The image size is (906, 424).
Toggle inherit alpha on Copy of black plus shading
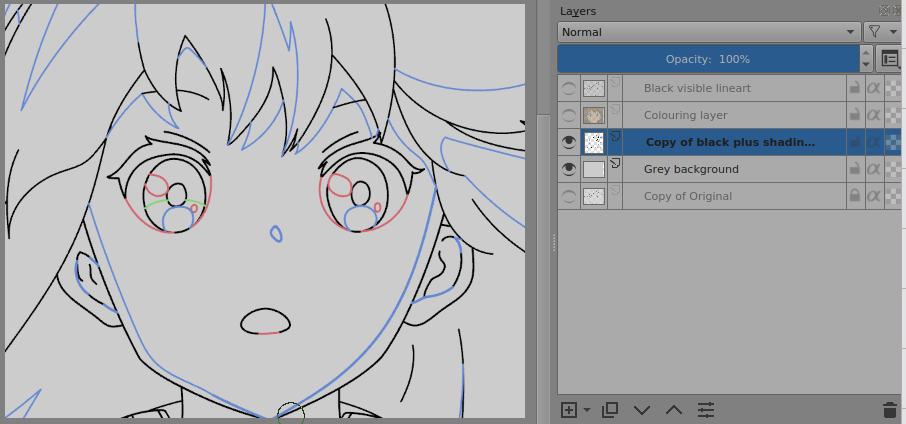point(874,142)
